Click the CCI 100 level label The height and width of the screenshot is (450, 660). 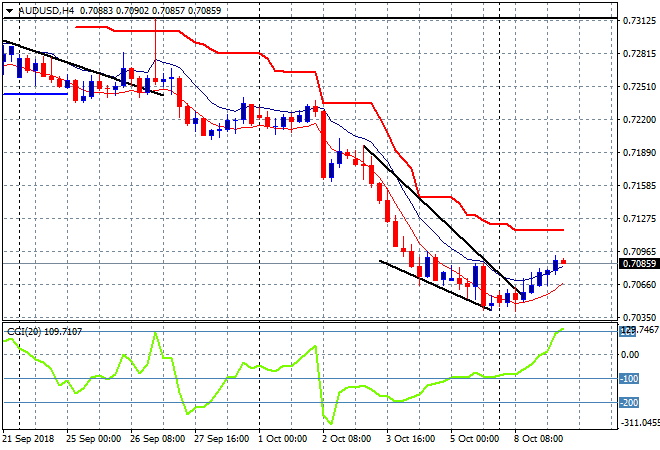coord(629,330)
